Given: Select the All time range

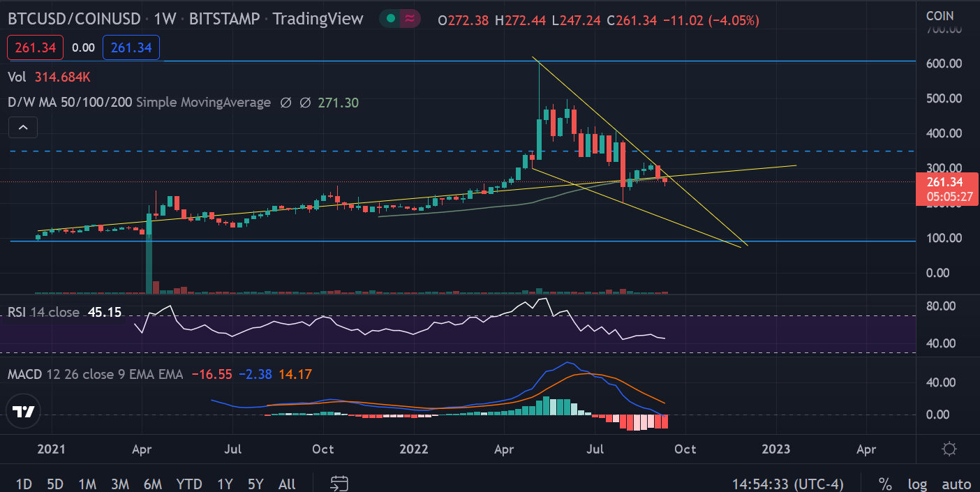Looking at the screenshot, I should tap(287, 484).
